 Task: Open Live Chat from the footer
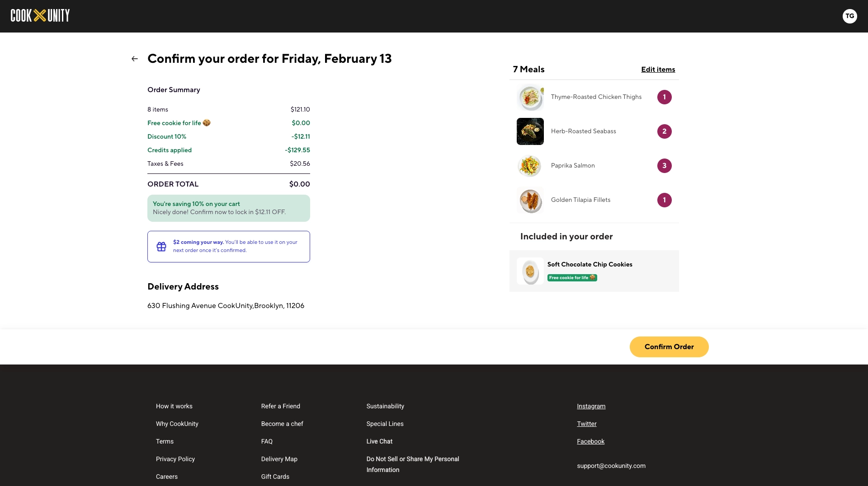click(x=379, y=442)
